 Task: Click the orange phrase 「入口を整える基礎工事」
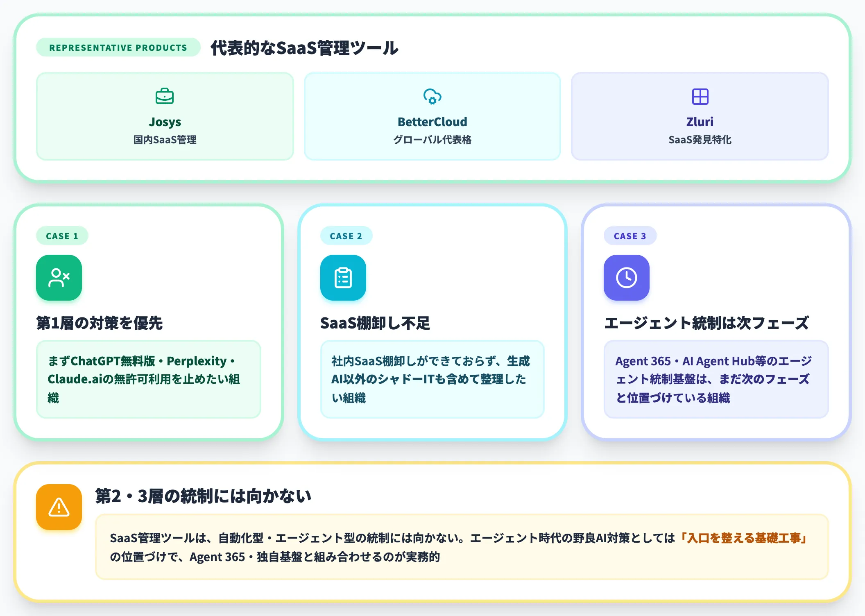point(743,538)
